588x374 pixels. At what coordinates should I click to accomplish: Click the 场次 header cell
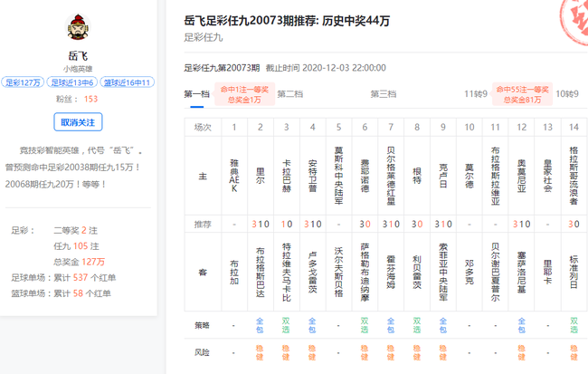point(203,128)
